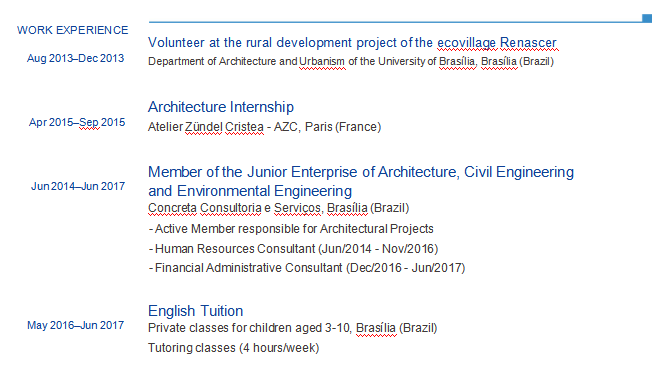Click the May 2016–Jun 2017 date
Screen dimensions: 672x374
click(75, 326)
